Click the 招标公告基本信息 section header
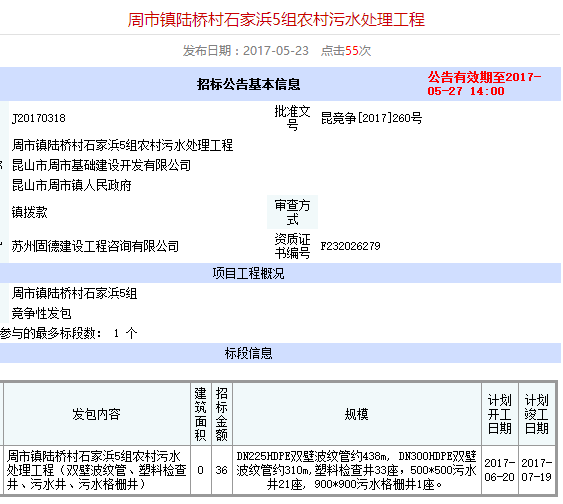Screen dimensions: 563x504 248,84
